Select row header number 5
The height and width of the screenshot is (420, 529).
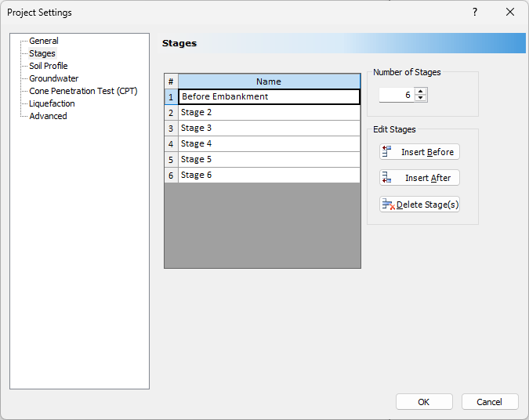(171, 160)
